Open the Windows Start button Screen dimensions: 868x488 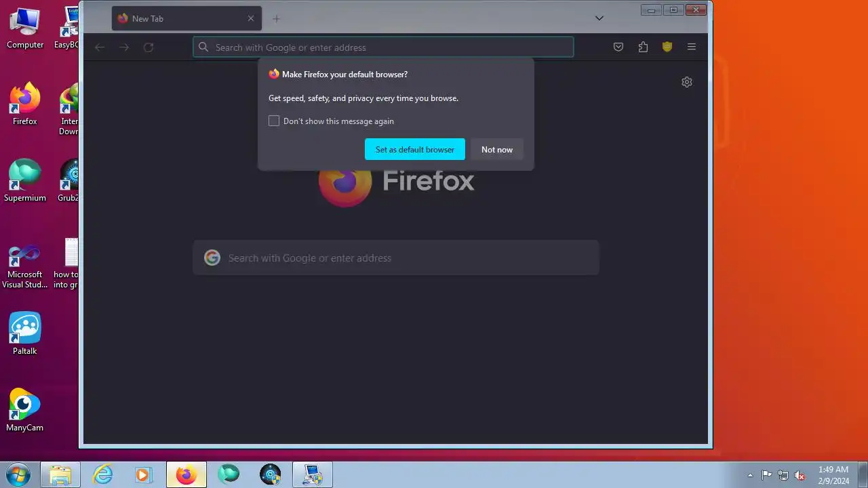(x=18, y=474)
